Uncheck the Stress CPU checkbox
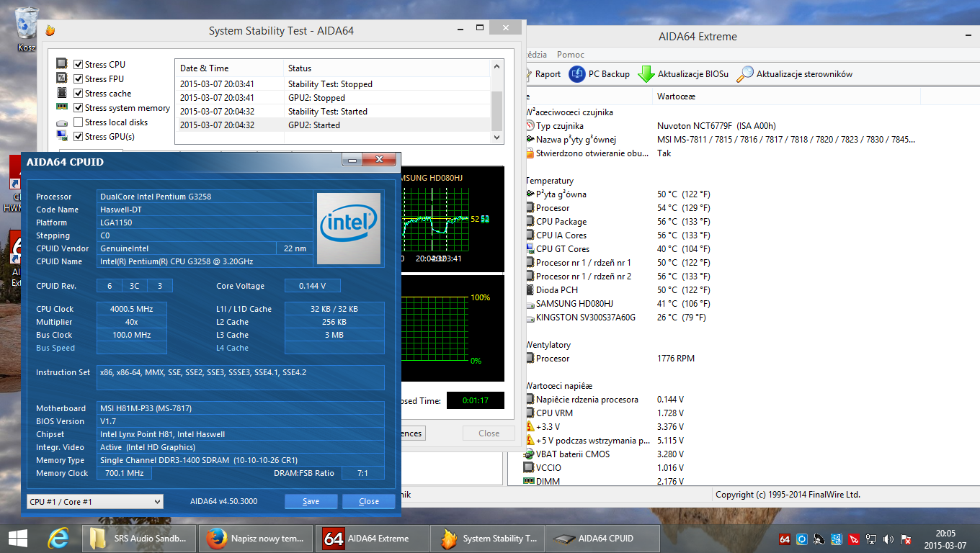The width and height of the screenshot is (980, 553). pos(78,65)
